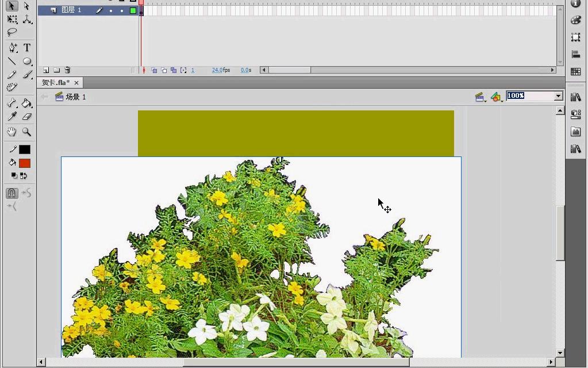
Task: Select the Zoom magnifier tool
Action: coord(26,132)
